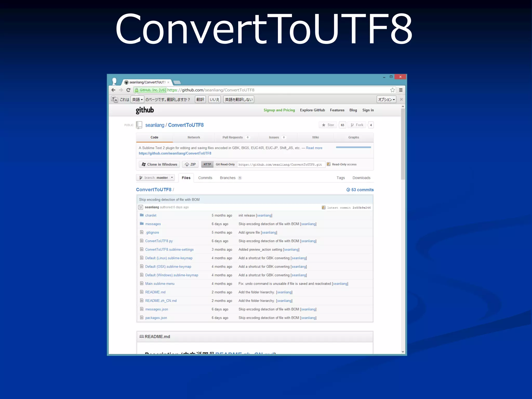The image size is (532, 399).
Task: Open README.zh_CN.md file
Action: (161, 301)
